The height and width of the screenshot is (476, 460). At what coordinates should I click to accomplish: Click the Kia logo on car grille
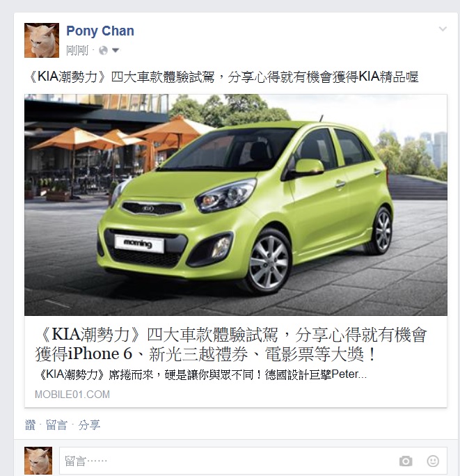click(148, 209)
